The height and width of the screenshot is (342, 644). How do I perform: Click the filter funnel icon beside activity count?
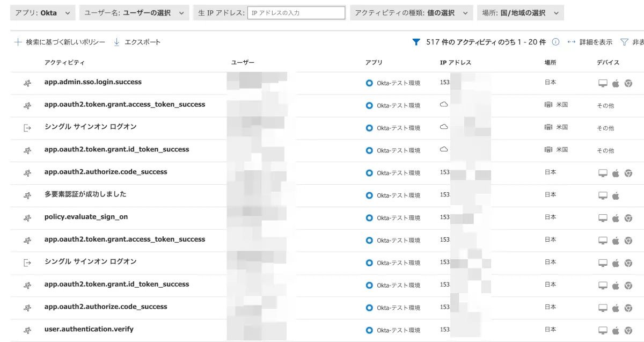point(416,42)
